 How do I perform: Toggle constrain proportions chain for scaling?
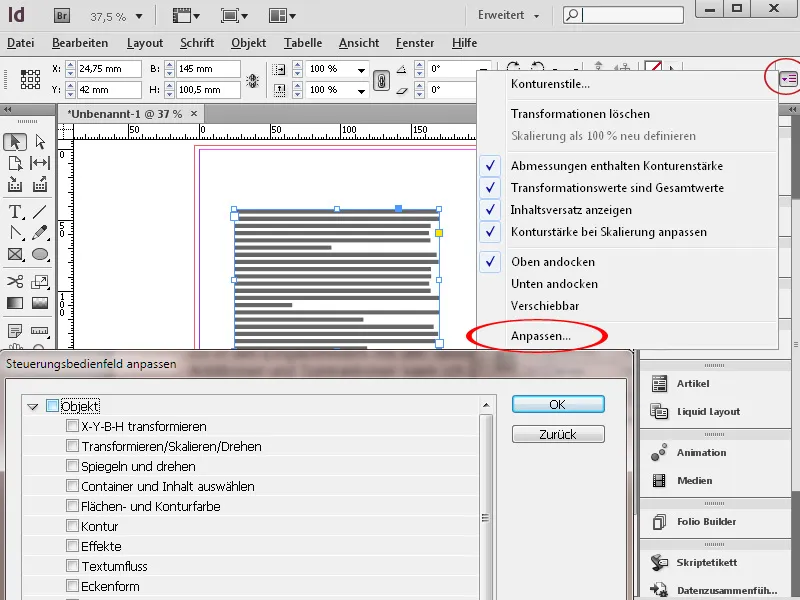point(381,81)
